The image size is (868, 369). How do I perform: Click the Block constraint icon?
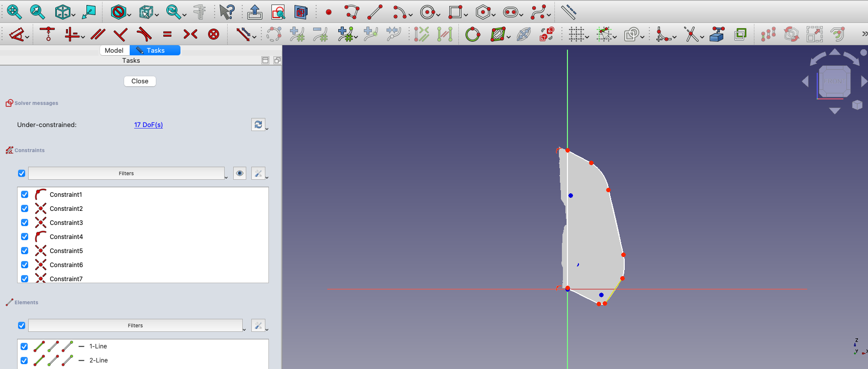tap(214, 34)
